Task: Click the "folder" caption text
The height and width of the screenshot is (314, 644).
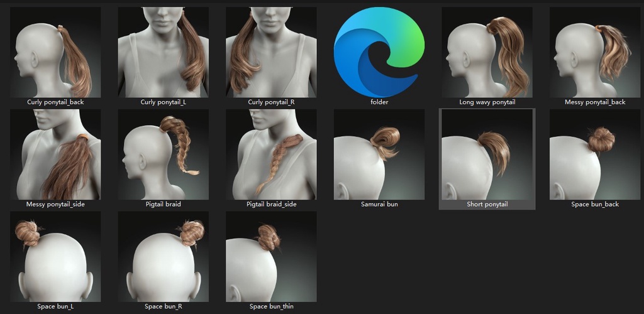Action: [379, 102]
